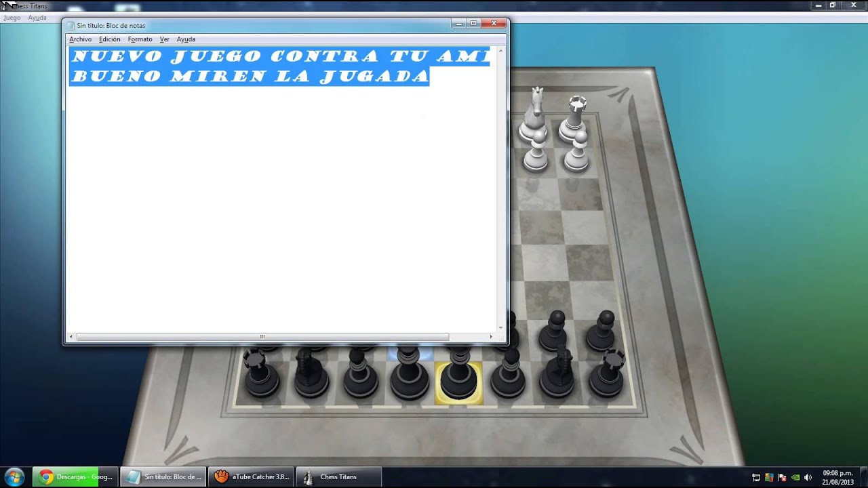Open the Edición menu in Notepad
868x488 pixels.
click(x=110, y=39)
